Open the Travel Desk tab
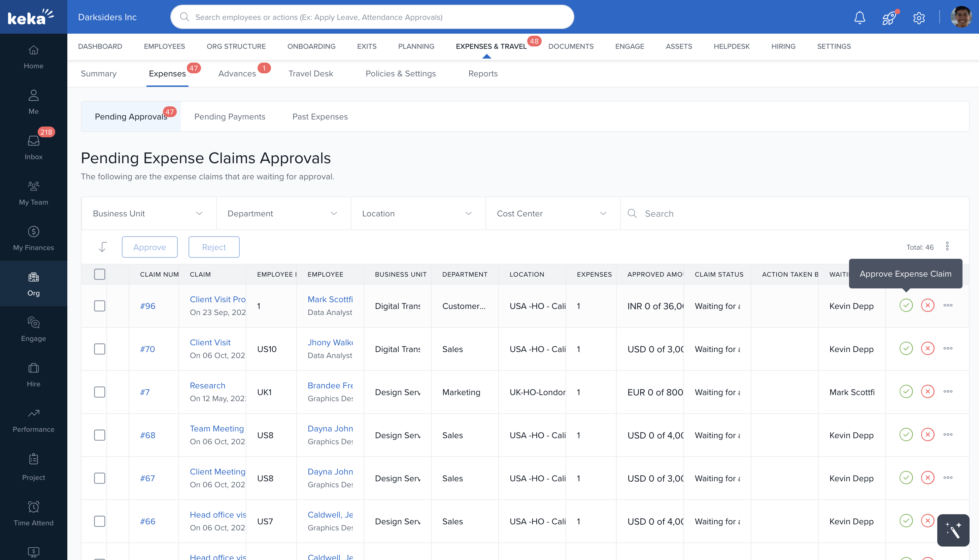The height and width of the screenshot is (560, 979). pyautogui.click(x=310, y=73)
